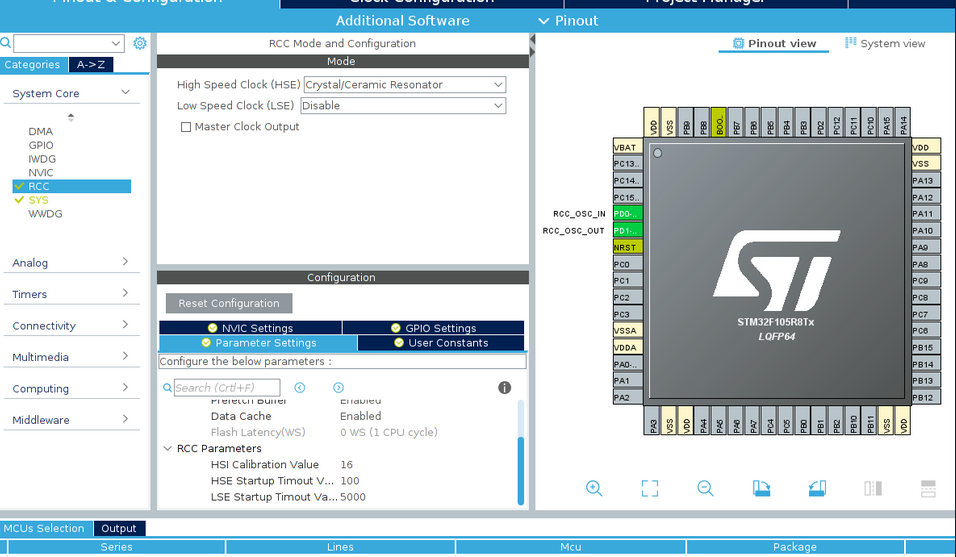Screen dimensions: 956x557
Task: Open Additional Software
Action: point(402,21)
